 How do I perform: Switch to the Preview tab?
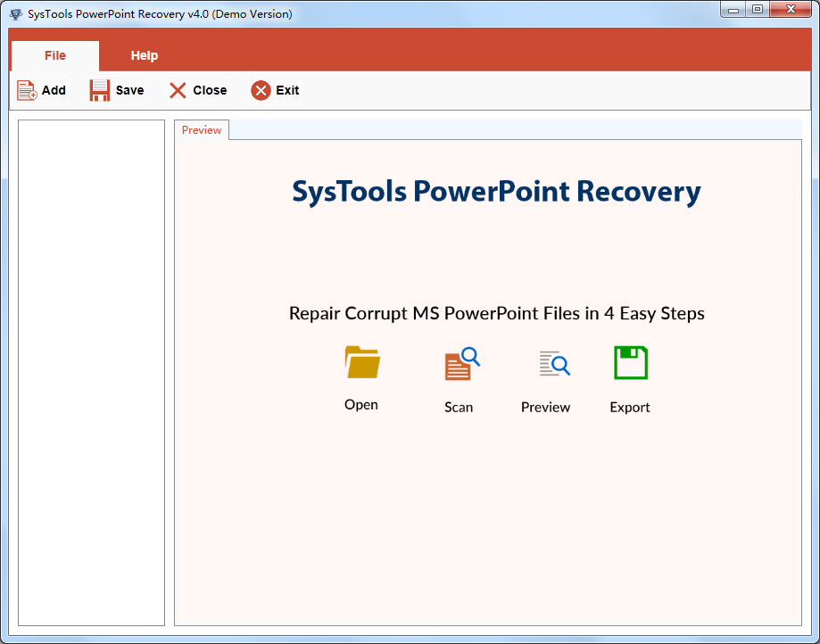(x=201, y=129)
